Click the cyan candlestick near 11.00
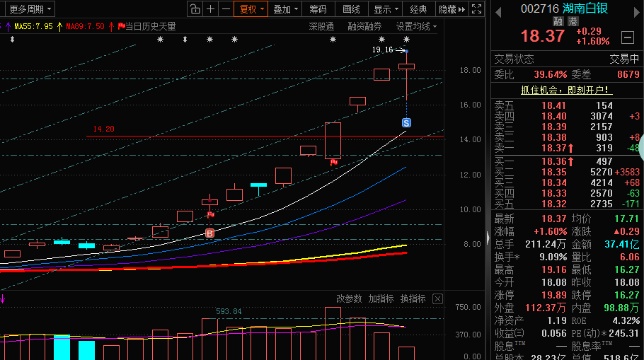 (x=259, y=188)
